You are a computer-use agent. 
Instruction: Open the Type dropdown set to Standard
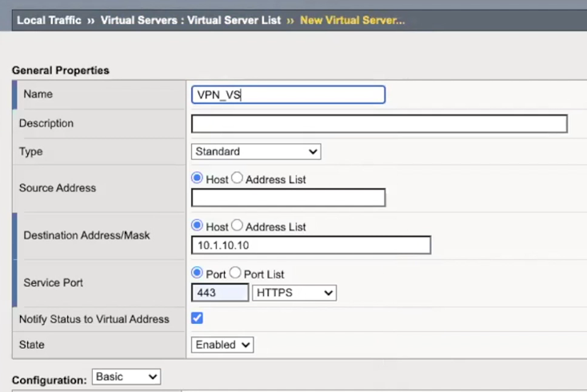(256, 151)
